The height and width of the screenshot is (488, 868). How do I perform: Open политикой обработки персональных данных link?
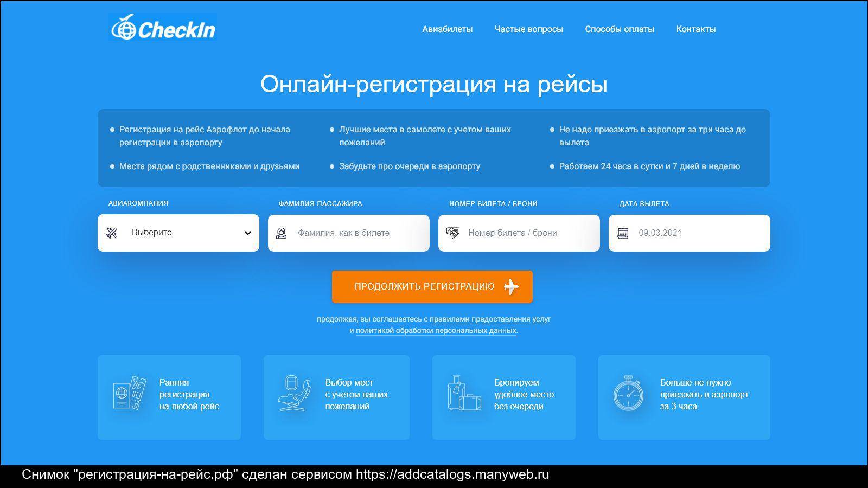436,331
